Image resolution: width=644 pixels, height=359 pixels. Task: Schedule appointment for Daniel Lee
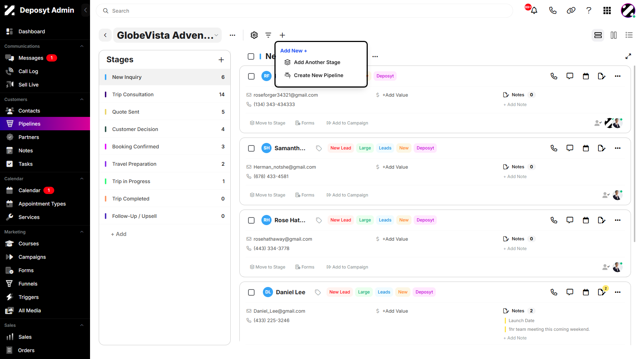click(586, 292)
